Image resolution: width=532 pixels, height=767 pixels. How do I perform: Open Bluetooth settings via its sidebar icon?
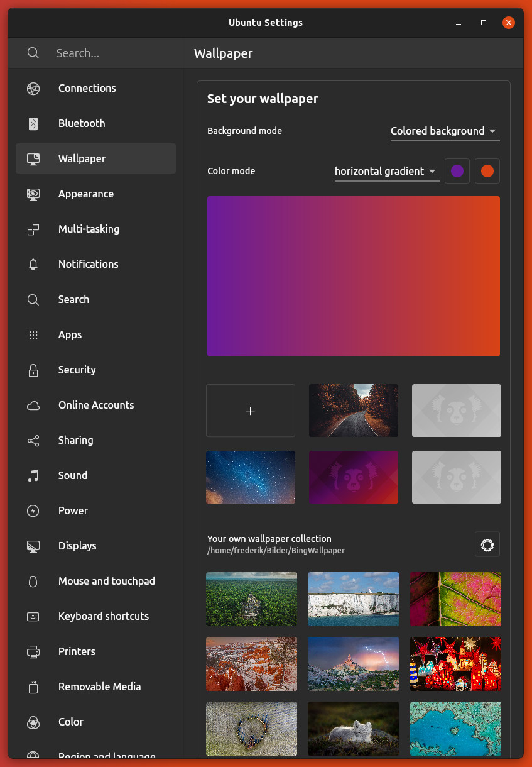33,123
